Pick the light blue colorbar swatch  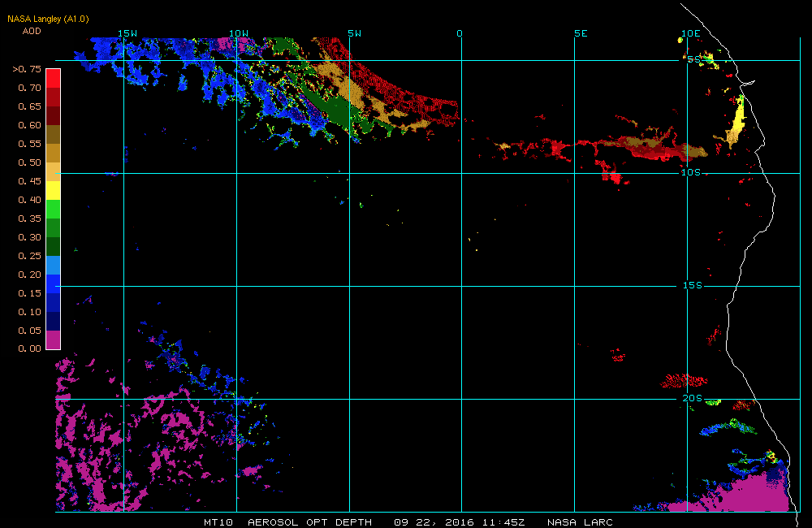click(54, 265)
